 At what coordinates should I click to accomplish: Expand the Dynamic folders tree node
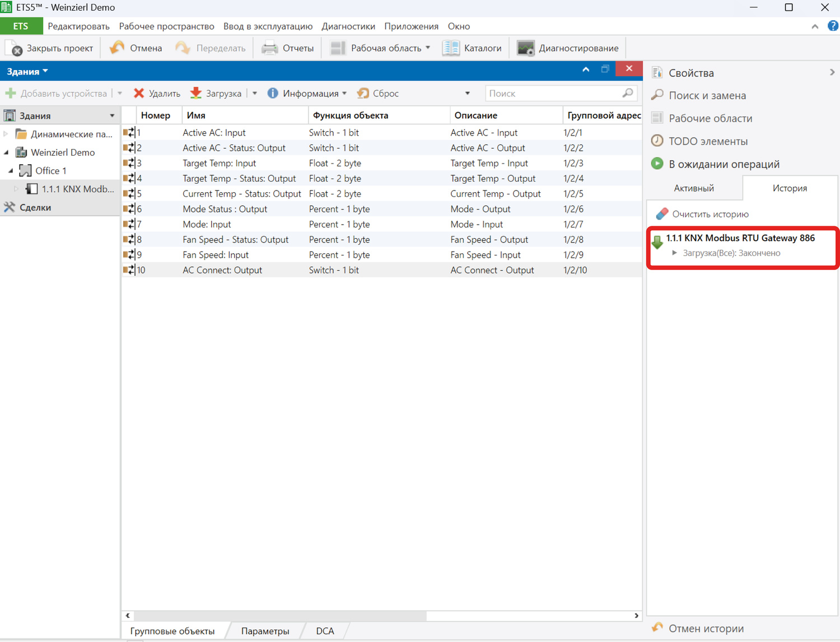click(x=6, y=134)
